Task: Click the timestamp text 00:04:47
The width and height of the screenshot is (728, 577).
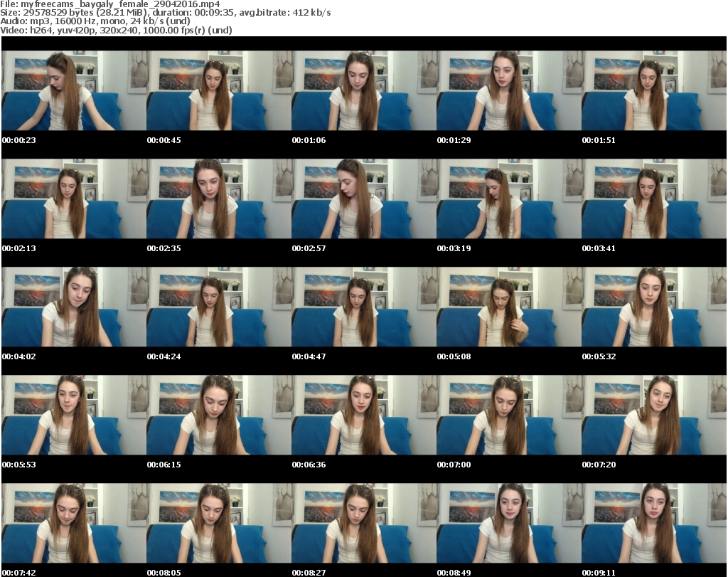Action: click(x=309, y=356)
